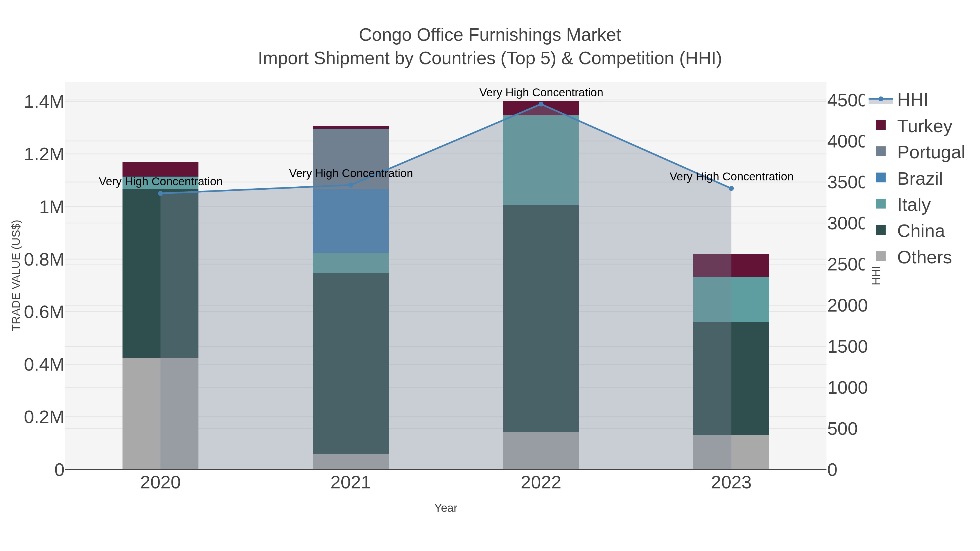Viewport: 980px width, 551px height.
Task: Click the 1.4M y-axis tick label
Action: pos(44,102)
